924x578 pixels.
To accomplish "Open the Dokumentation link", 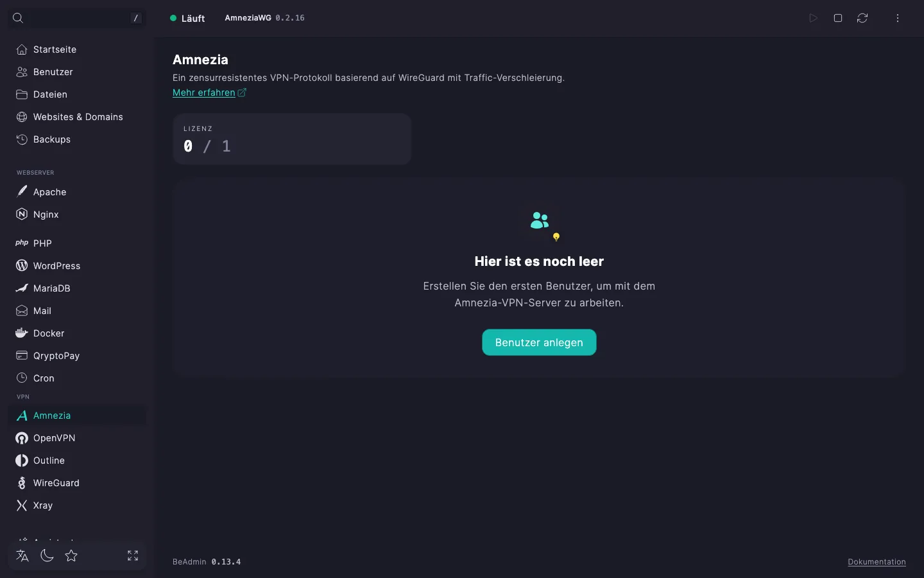I will (877, 562).
